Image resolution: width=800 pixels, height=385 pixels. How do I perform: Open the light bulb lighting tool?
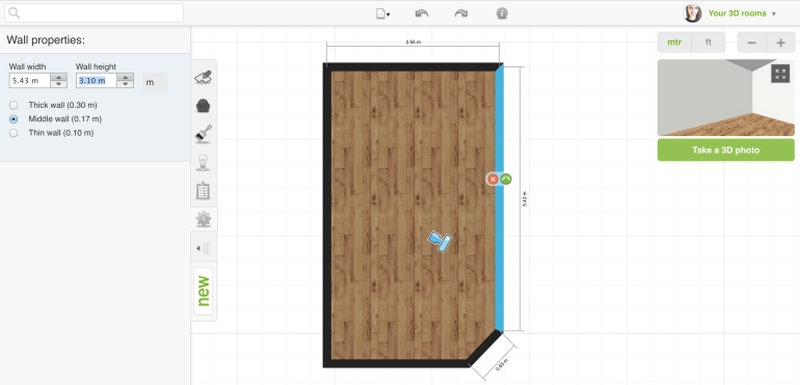pyautogui.click(x=204, y=162)
